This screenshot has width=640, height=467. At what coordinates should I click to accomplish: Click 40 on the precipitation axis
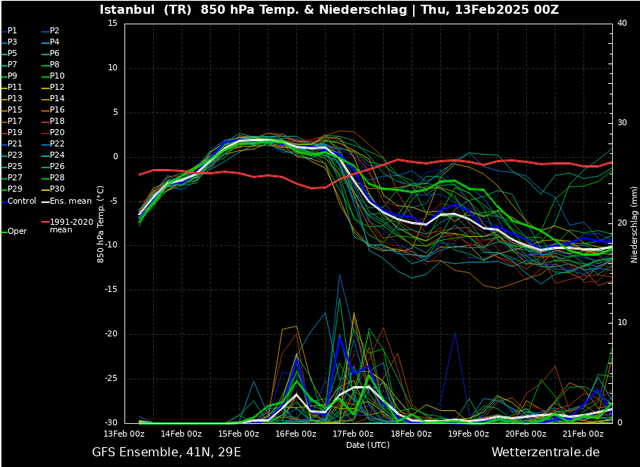(x=622, y=23)
